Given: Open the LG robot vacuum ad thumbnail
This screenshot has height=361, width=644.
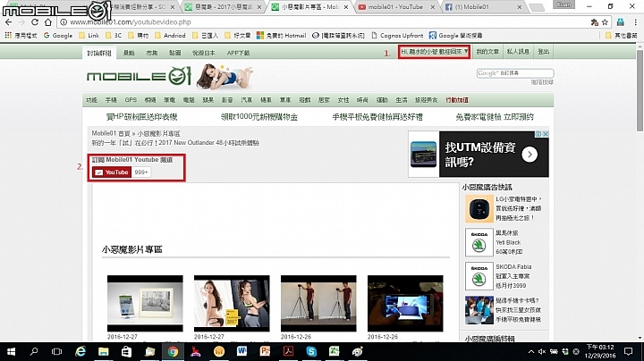Looking at the screenshot, I should tap(479, 208).
